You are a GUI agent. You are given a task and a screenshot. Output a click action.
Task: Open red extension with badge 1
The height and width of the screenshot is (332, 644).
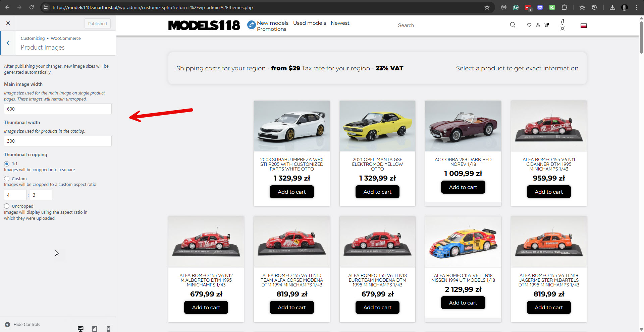coord(528,8)
